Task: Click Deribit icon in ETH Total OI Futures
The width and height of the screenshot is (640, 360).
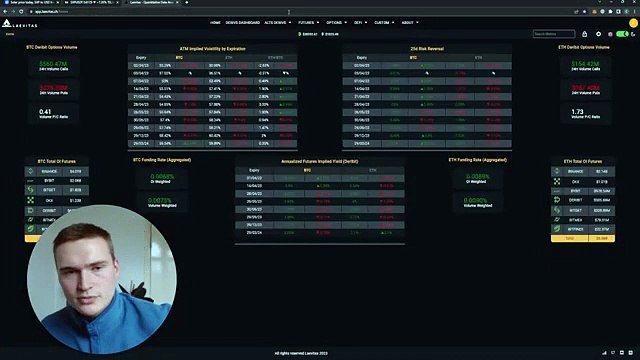Action: click(557, 200)
